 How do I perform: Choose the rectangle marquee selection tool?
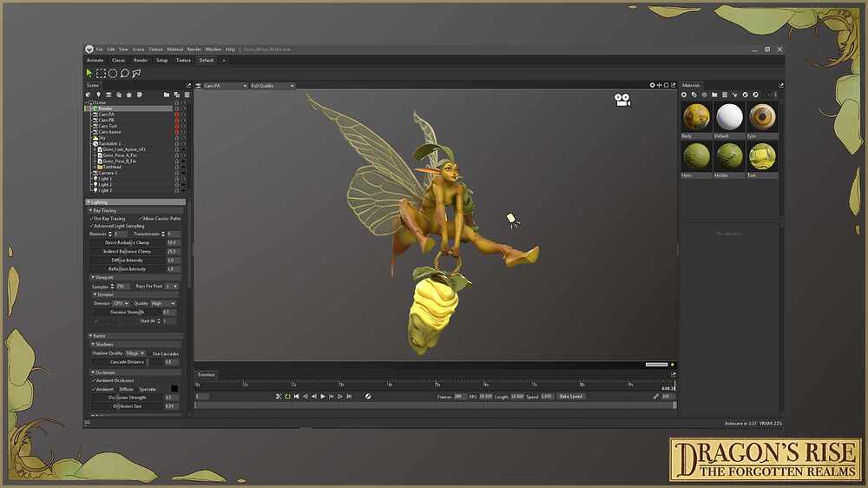click(x=101, y=73)
